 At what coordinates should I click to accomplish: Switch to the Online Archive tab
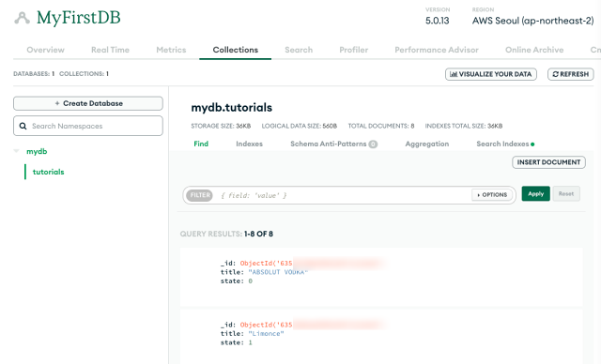534,50
